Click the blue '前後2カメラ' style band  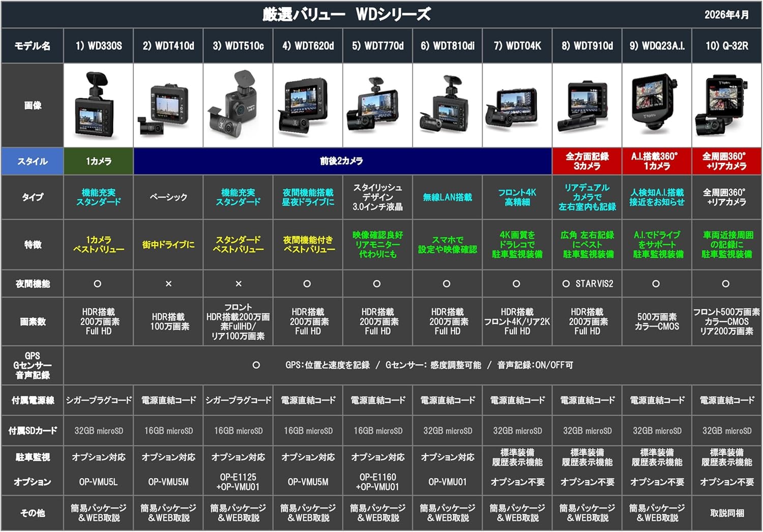[342, 161]
